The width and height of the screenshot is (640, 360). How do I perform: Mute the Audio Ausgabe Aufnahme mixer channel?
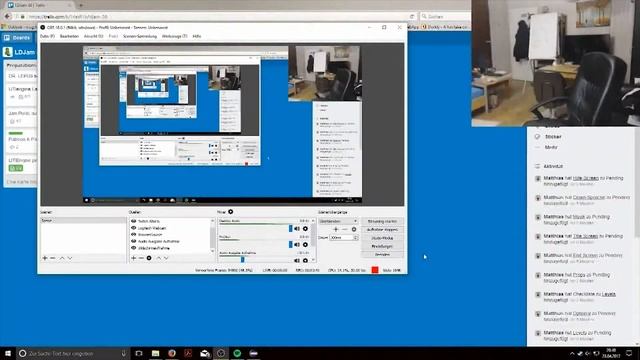[297, 260]
